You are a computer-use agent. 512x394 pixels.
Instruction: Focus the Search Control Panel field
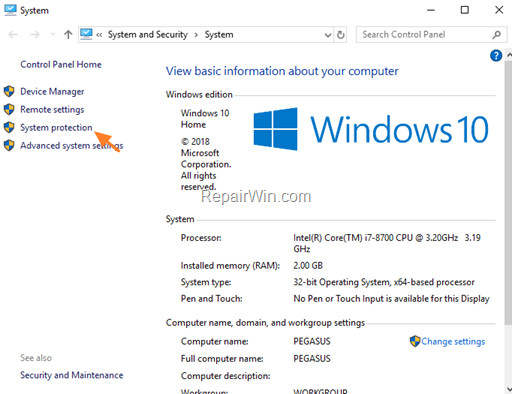pos(424,35)
